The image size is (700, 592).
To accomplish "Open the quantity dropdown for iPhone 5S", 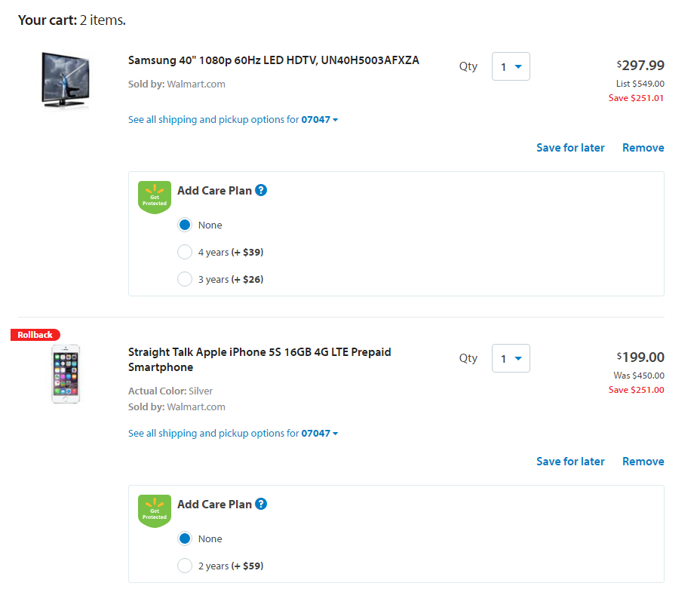I will point(511,358).
